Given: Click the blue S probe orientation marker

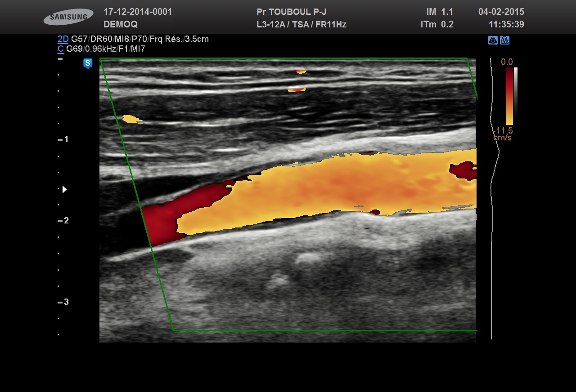Looking at the screenshot, I should click(88, 63).
